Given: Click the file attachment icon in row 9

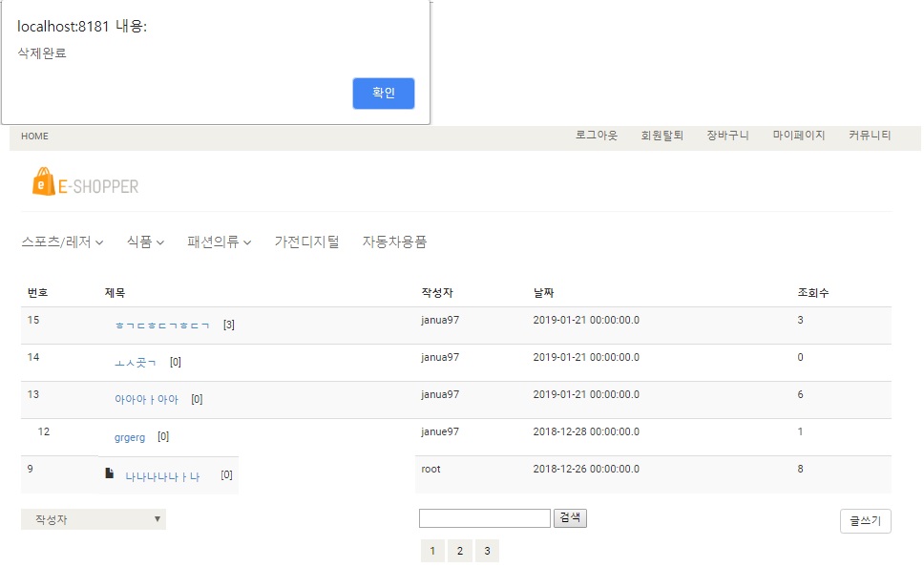Looking at the screenshot, I should 109,473.
